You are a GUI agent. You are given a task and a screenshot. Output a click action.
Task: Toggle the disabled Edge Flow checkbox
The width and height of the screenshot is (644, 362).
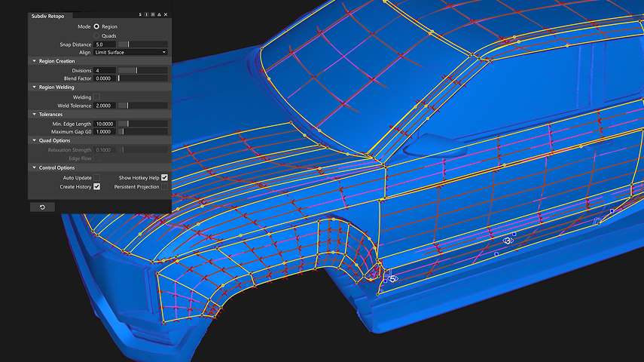96,158
